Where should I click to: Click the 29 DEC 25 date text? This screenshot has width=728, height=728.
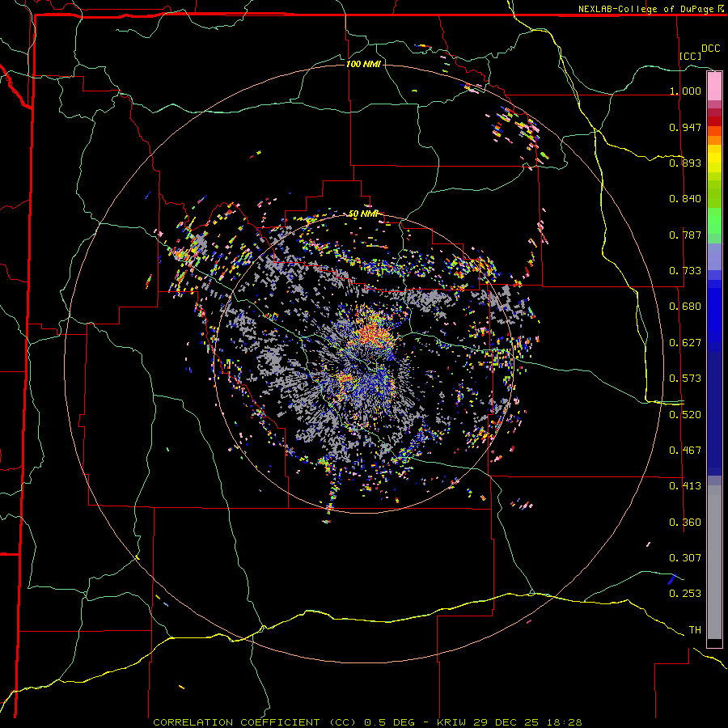(506, 722)
